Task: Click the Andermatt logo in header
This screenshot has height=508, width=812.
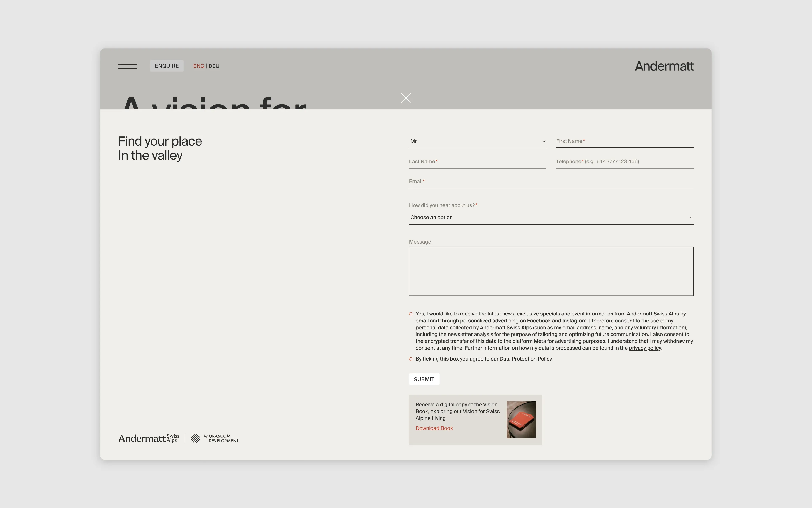Action: 664,66
